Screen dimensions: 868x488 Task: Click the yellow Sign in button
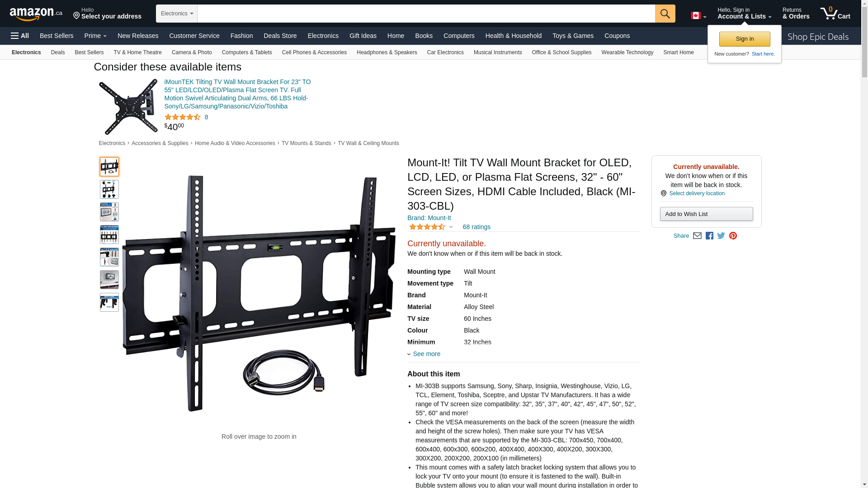pos(745,39)
